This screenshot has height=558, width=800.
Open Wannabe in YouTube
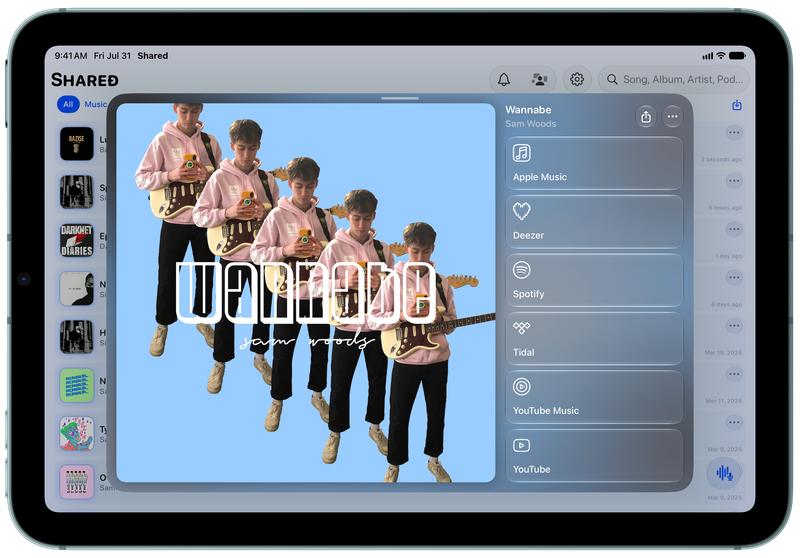click(x=594, y=456)
